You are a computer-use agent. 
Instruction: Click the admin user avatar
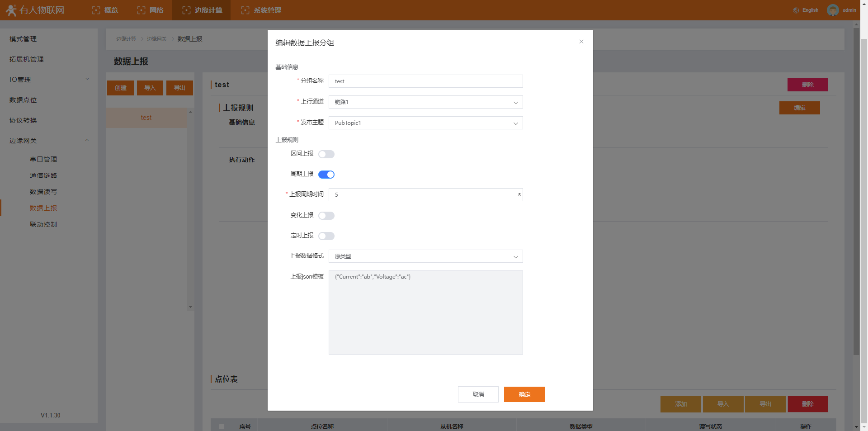pyautogui.click(x=832, y=10)
